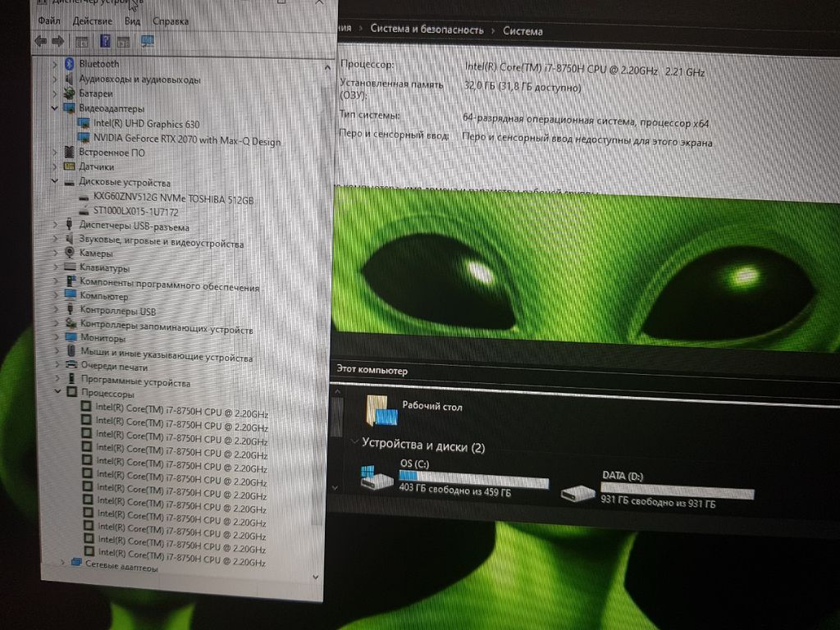The image size is (840, 630).
Task: Expand the Батареи category
Action: click(55, 94)
